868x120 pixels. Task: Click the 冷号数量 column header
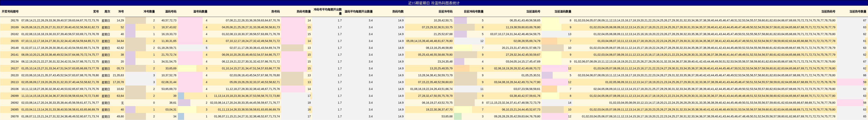coord(149,11)
